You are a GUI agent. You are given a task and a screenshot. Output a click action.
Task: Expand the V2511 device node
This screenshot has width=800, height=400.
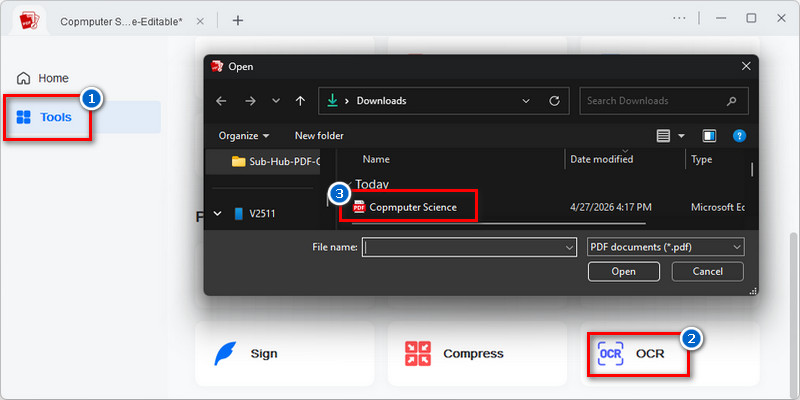[x=217, y=214]
